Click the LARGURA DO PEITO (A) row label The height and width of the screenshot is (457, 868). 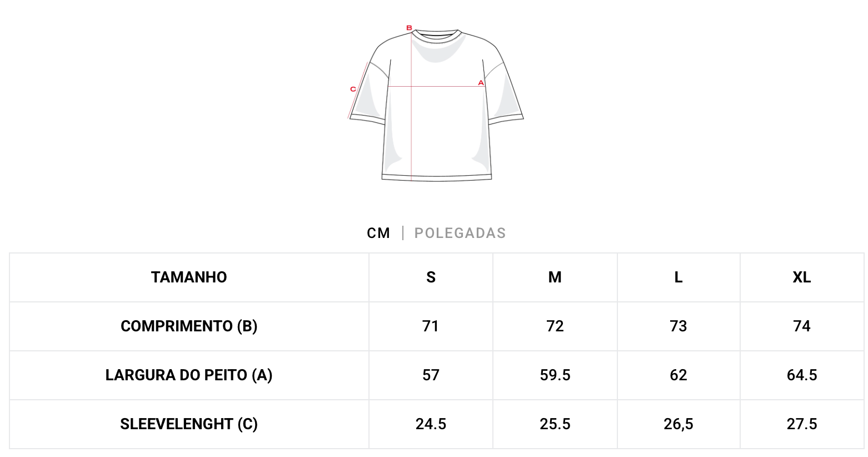pyautogui.click(x=189, y=375)
